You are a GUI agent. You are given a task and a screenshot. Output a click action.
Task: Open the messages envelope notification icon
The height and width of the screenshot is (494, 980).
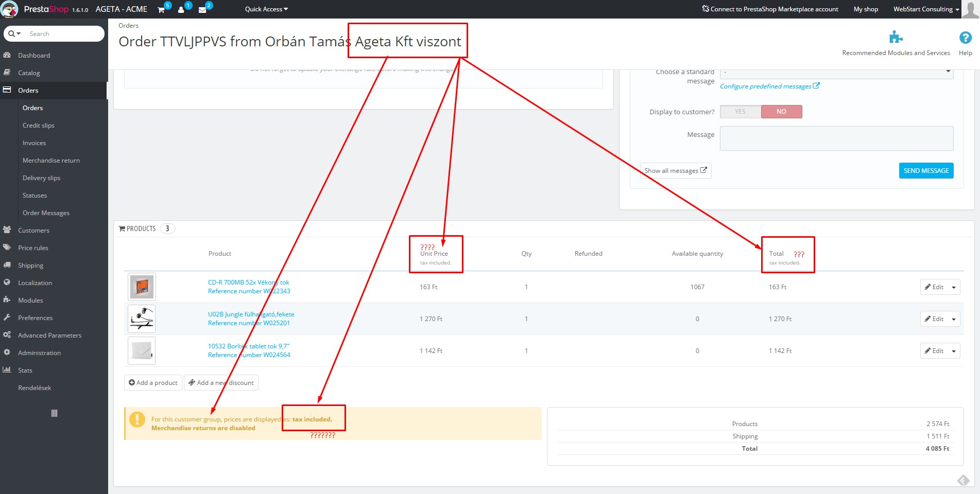(x=202, y=10)
